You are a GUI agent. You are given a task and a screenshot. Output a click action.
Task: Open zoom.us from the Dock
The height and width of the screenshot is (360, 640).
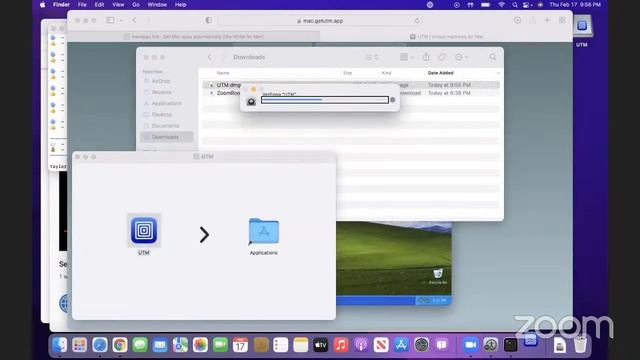pyautogui.click(x=470, y=345)
